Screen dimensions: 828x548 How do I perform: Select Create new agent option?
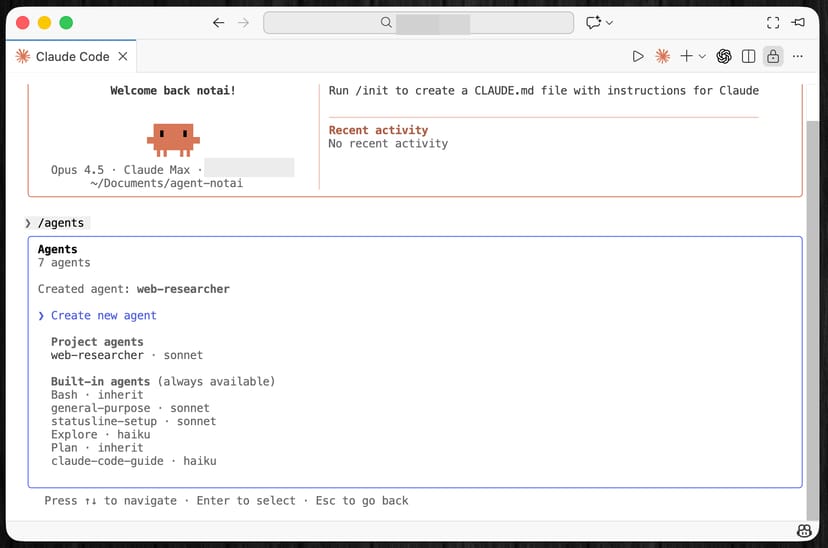click(x=104, y=316)
